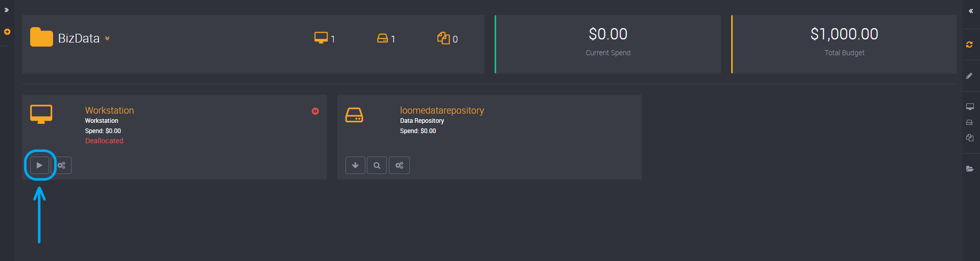Click the copy icon in the right sidebar
Viewport: 980px width, 261px height.
[970, 138]
